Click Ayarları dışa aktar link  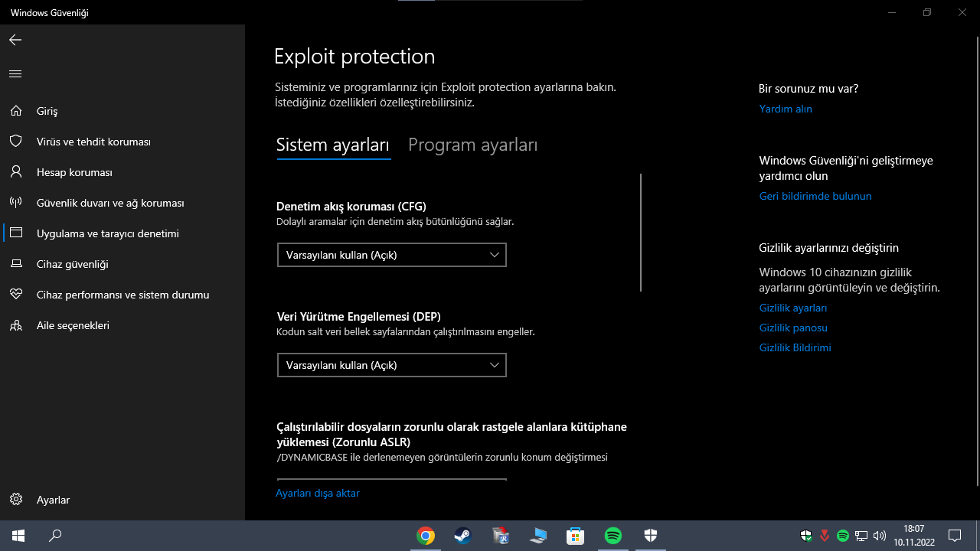tap(318, 493)
